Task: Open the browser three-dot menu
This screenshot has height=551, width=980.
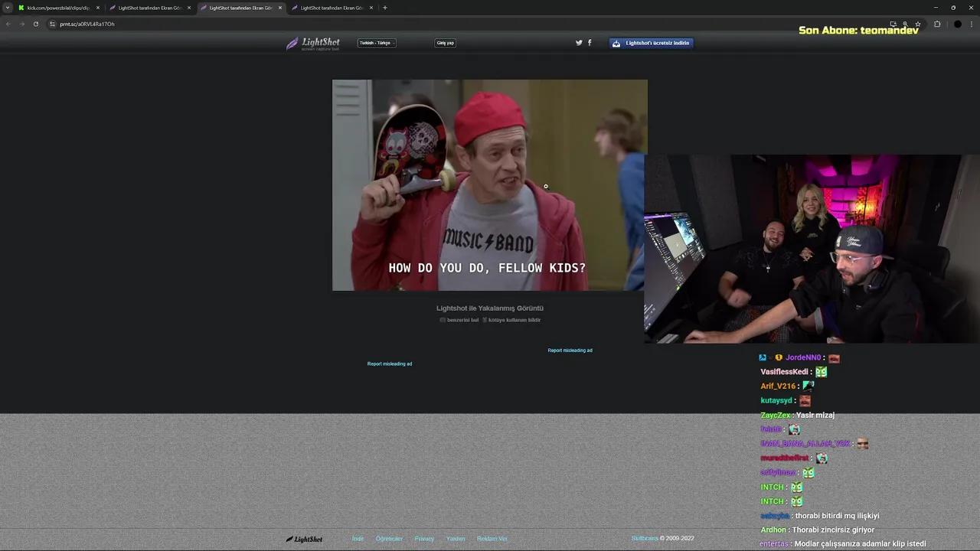Action: [x=972, y=24]
